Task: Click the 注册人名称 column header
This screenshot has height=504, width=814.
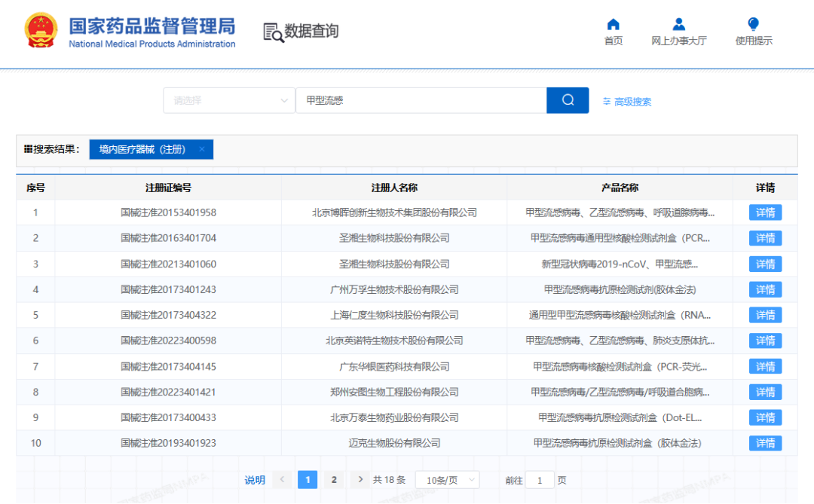Action: (x=394, y=188)
